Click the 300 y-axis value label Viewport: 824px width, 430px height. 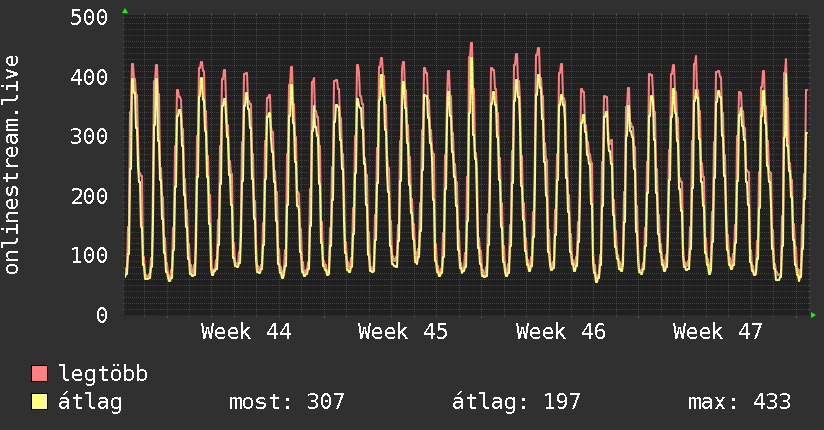[x=90, y=136]
